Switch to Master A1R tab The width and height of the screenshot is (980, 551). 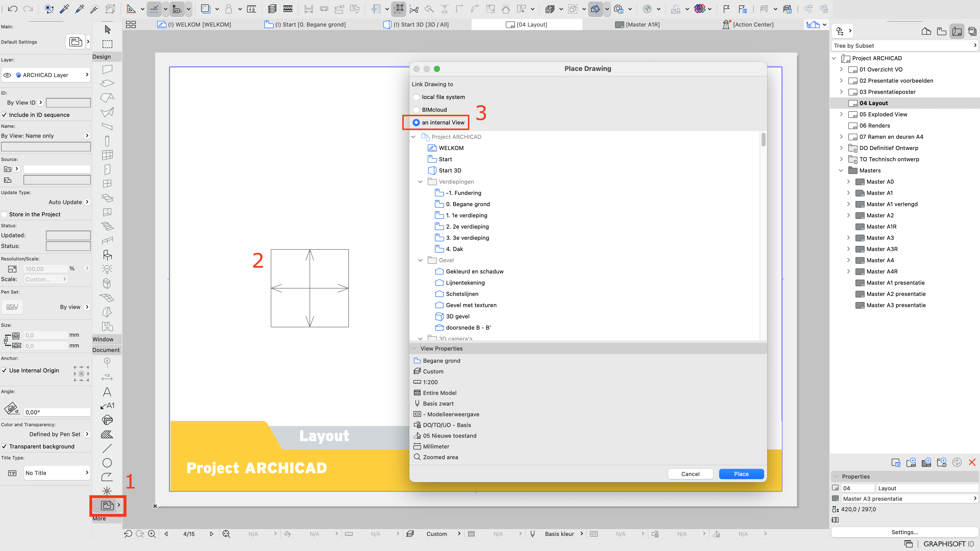tap(638, 25)
